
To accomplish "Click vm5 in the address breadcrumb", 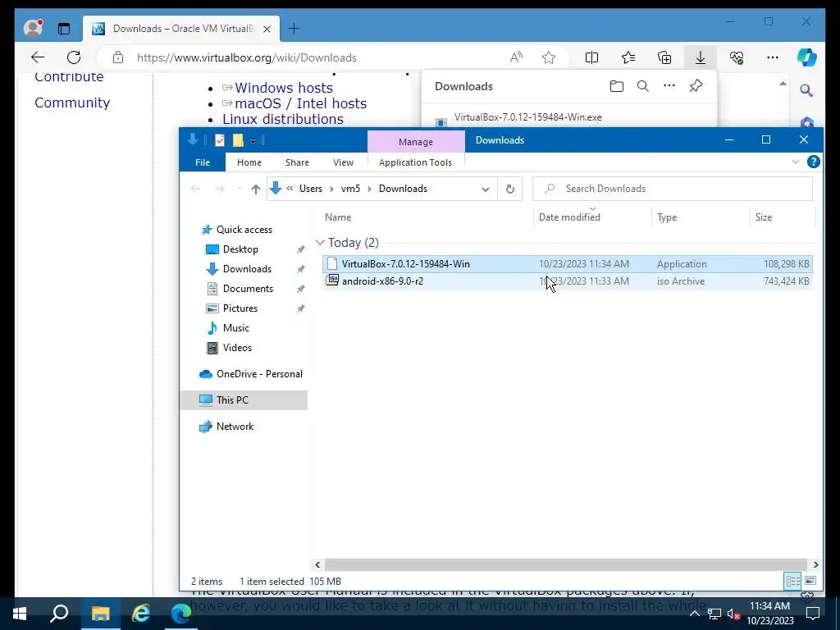I will 350,189.
